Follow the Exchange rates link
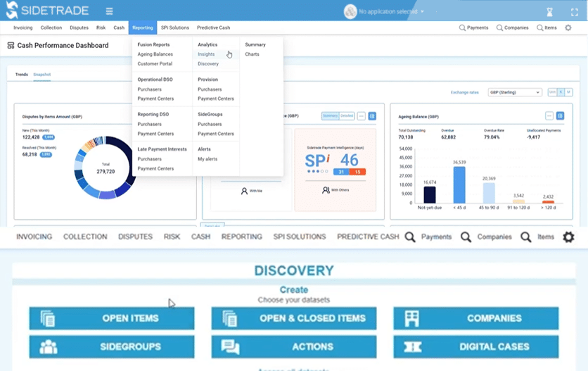This screenshot has height=371, width=588. point(465,92)
